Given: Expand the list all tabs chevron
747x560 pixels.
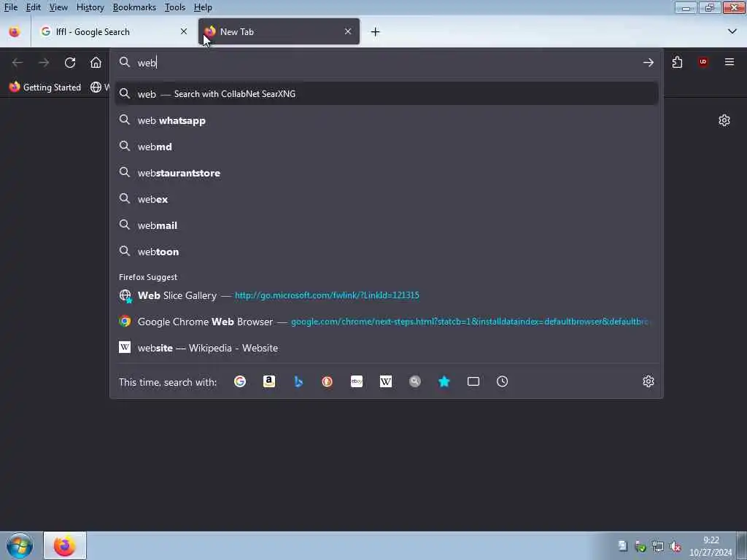Looking at the screenshot, I should pos(732,32).
